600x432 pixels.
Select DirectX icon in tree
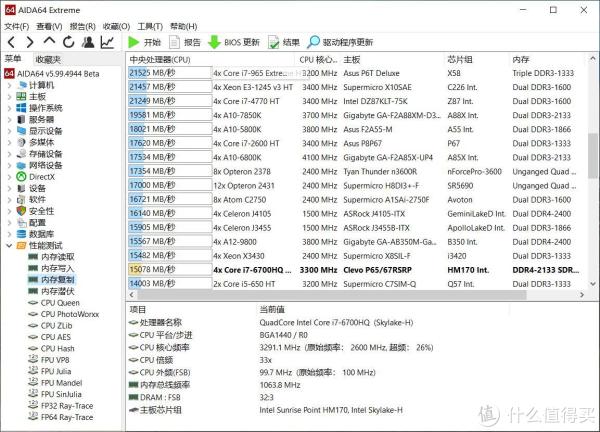click(x=21, y=177)
